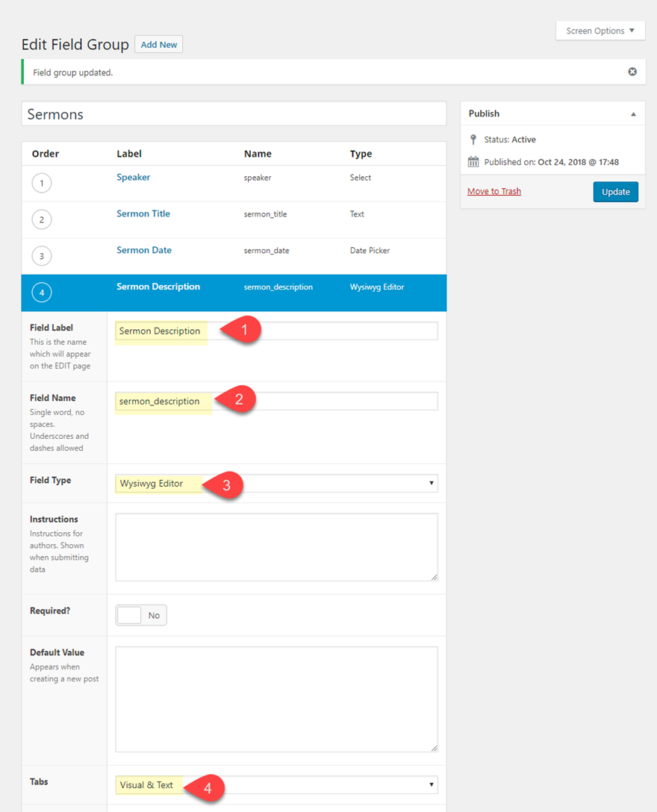Open the Field Type dropdown

tap(276, 484)
